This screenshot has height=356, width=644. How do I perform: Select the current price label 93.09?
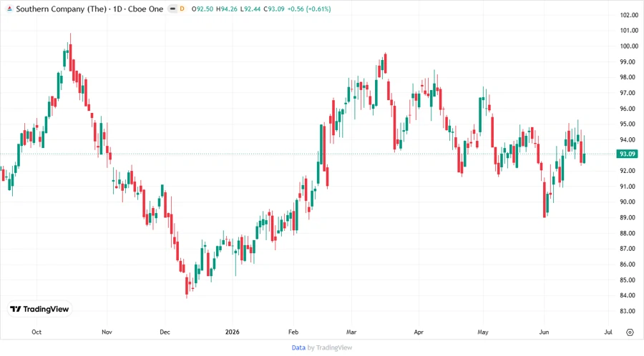point(627,154)
